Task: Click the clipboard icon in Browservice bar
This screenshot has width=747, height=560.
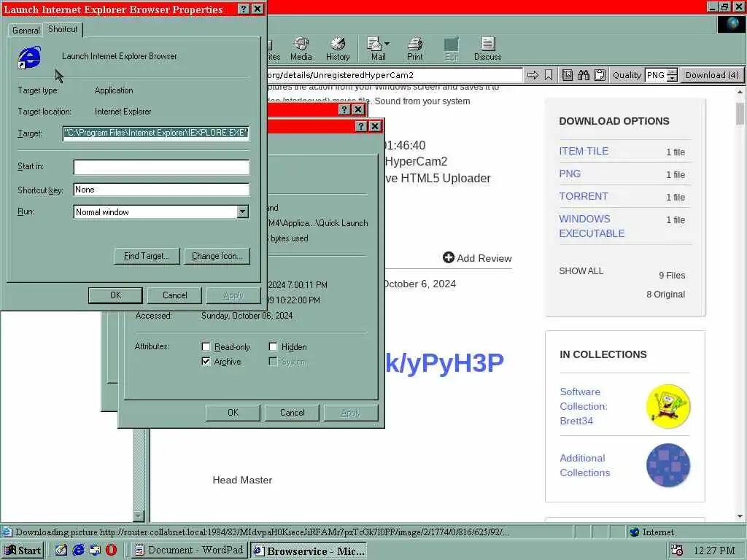Action: point(600,75)
